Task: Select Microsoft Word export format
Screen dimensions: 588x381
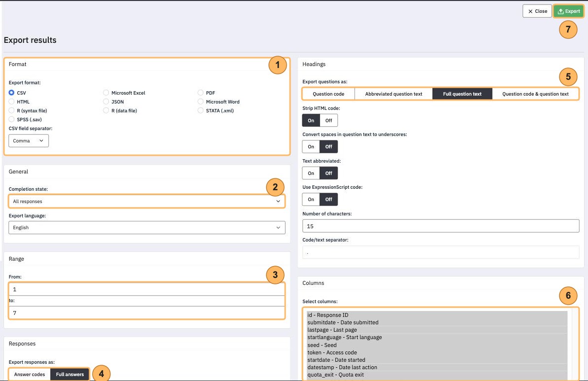Action: [200, 102]
